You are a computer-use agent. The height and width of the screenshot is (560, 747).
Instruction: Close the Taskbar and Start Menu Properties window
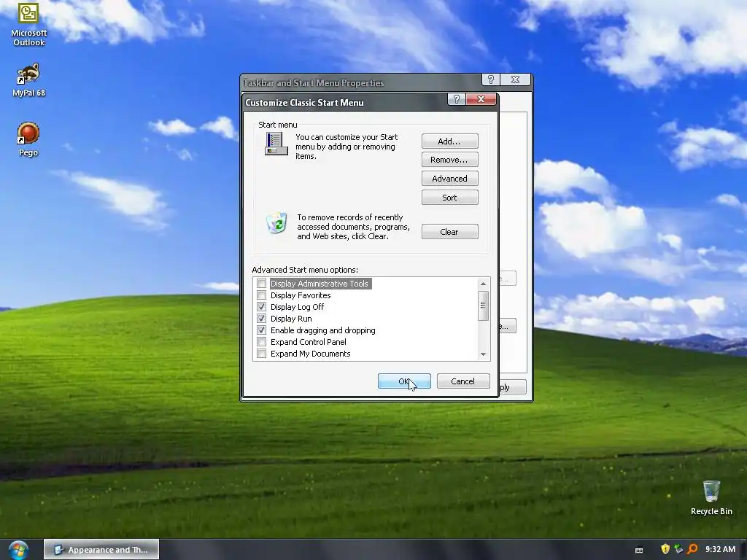tap(515, 79)
